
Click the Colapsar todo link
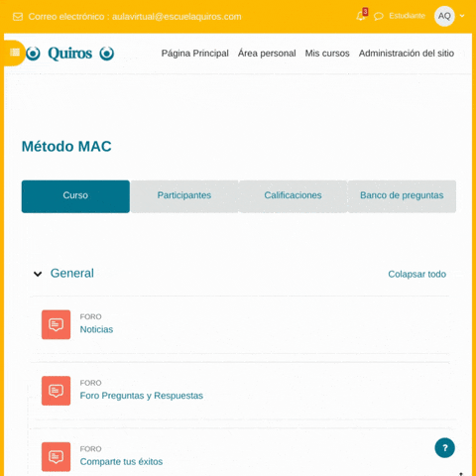[x=416, y=274]
